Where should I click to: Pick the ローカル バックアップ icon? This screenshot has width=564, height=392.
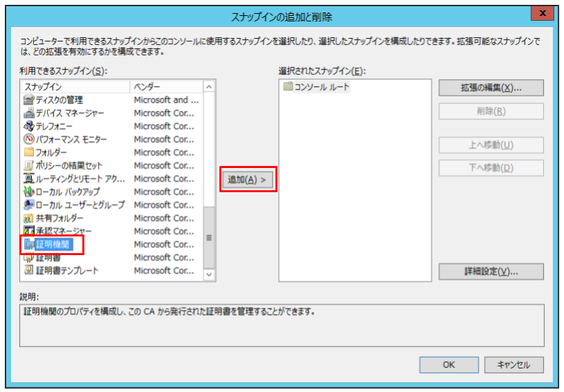28,192
